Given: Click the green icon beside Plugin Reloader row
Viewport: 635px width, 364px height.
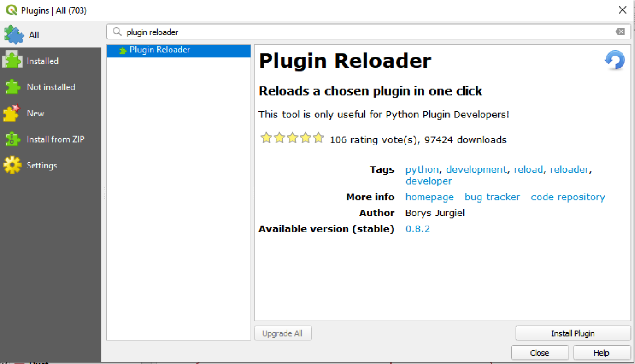Looking at the screenshot, I should tap(123, 51).
